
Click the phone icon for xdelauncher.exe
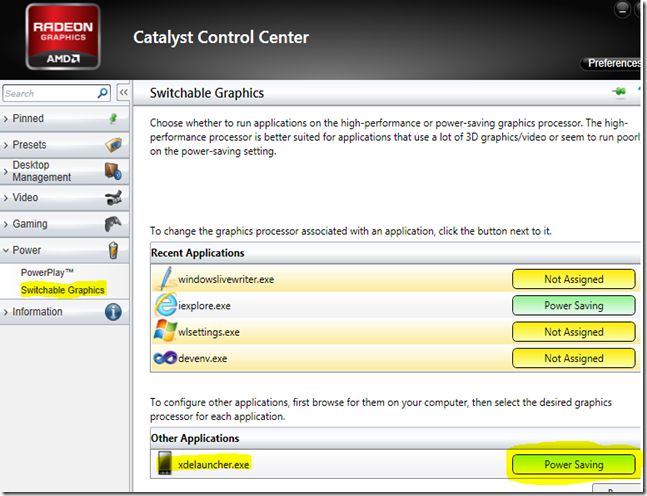point(165,463)
